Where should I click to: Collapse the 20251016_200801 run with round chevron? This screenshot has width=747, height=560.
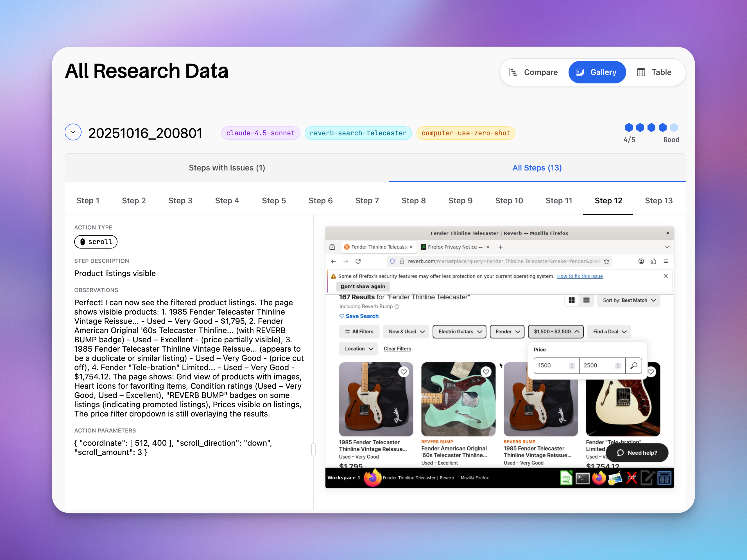(x=73, y=132)
